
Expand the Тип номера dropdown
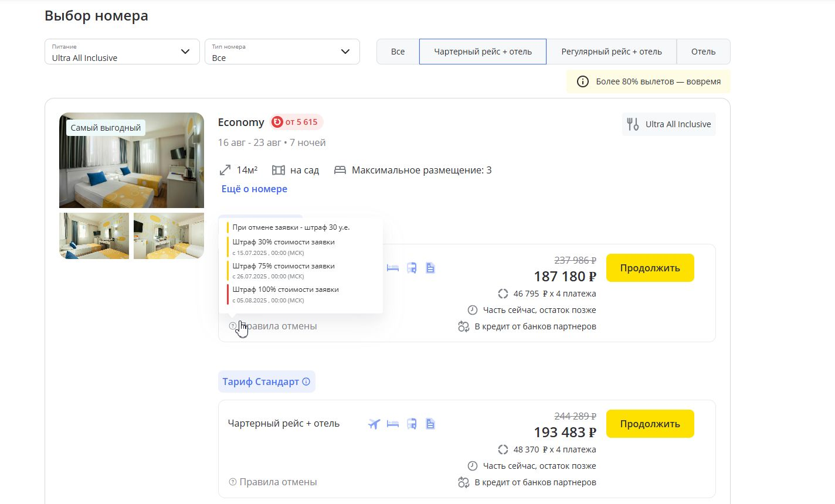click(x=281, y=52)
